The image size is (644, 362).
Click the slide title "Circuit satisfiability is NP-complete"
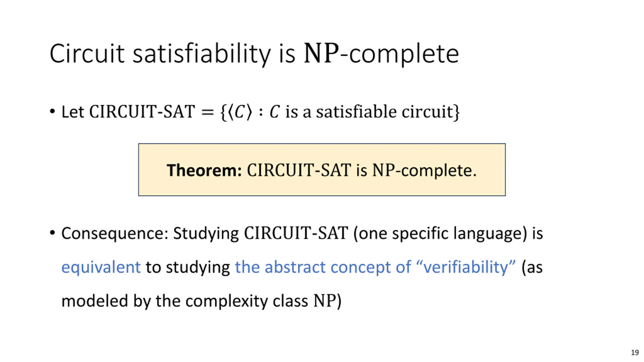click(x=254, y=54)
